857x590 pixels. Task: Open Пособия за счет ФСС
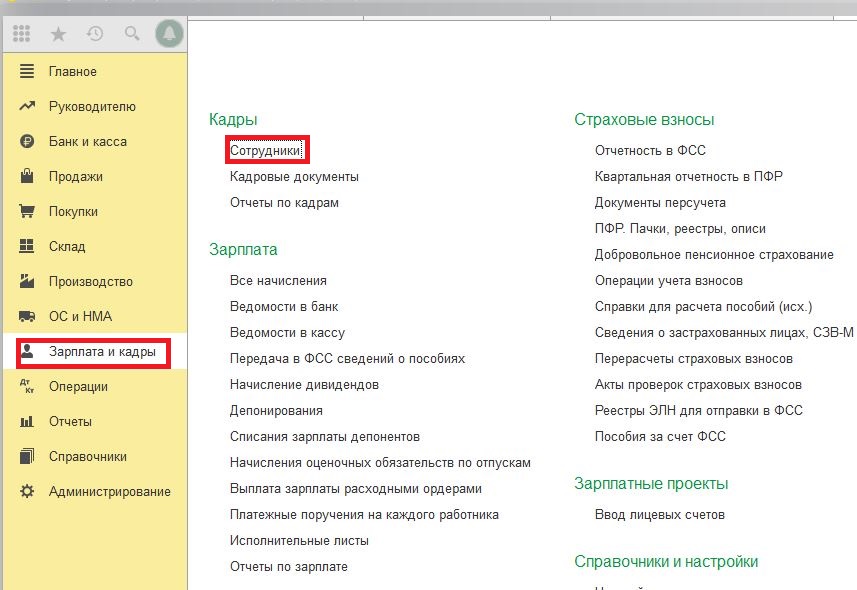pyautogui.click(x=660, y=437)
